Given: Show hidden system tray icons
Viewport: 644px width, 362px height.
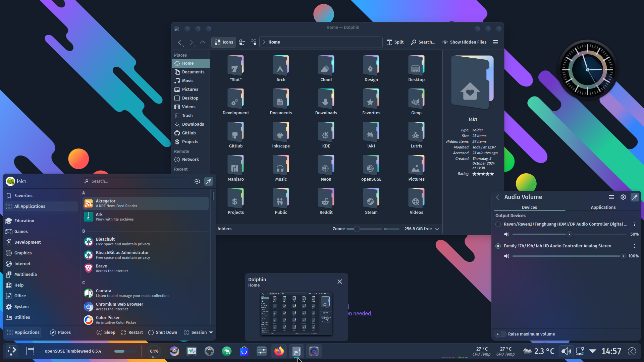Looking at the screenshot, I should 593,351.
